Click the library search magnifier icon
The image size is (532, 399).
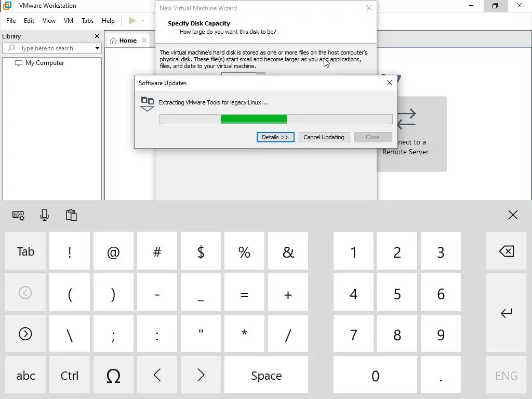click(11, 48)
